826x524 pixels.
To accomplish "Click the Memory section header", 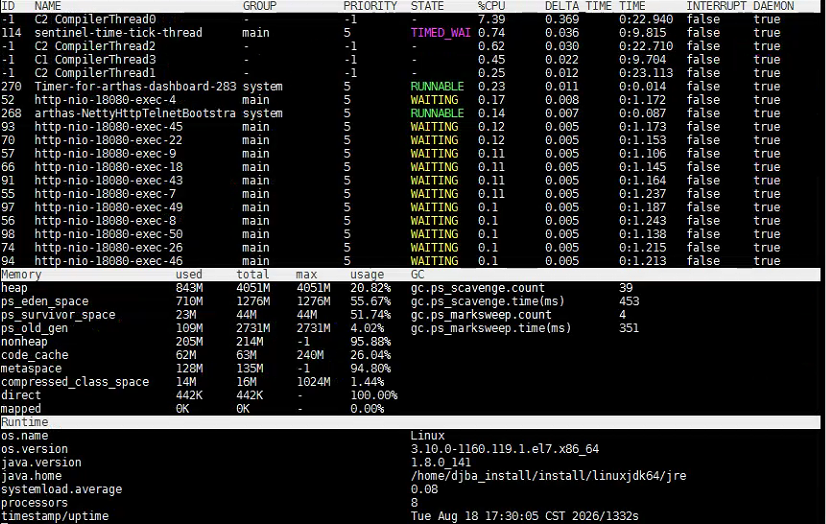I will pyautogui.click(x=21, y=274).
